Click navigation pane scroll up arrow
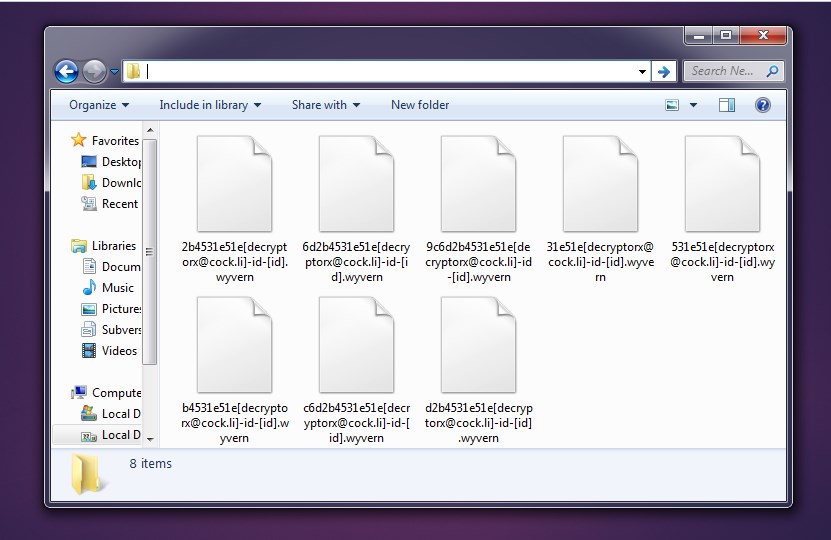 (150, 130)
